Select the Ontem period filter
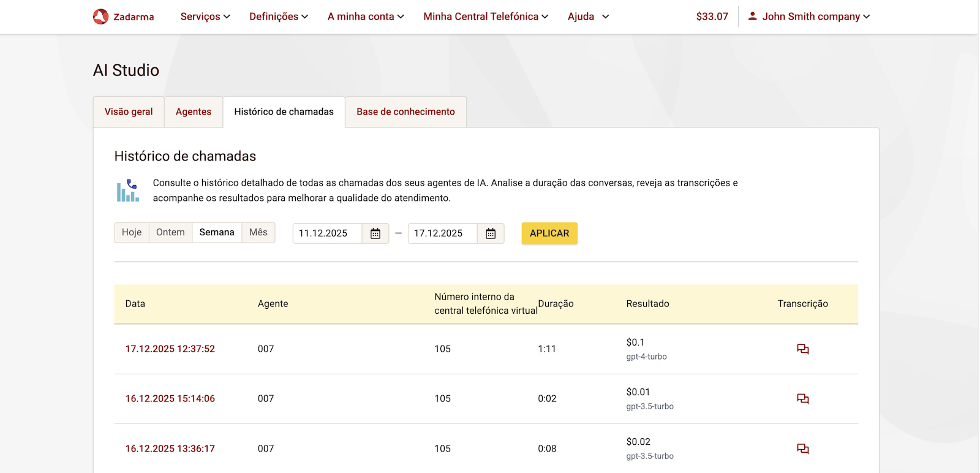Viewport: 980px width, 473px height. 170,233
